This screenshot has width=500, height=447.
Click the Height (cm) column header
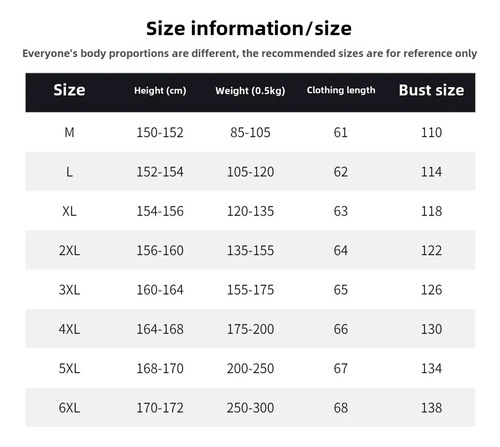click(x=160, y=91)
